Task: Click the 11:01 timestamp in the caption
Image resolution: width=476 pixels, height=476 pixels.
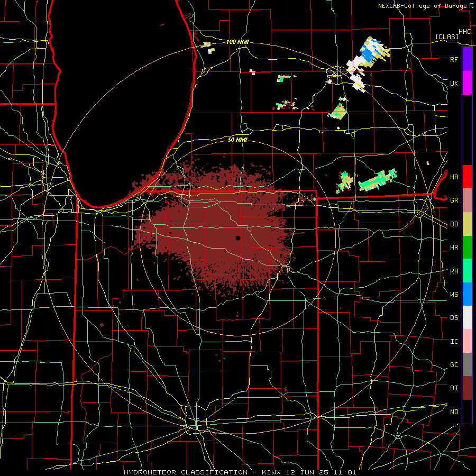Action: (346, 472)
